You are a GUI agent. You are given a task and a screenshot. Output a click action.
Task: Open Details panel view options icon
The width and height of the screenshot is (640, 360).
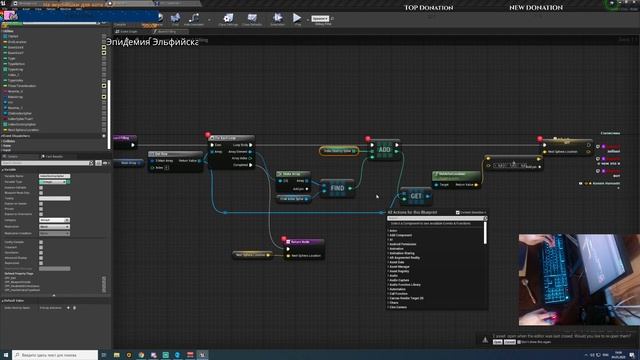(x=98, y=163)
